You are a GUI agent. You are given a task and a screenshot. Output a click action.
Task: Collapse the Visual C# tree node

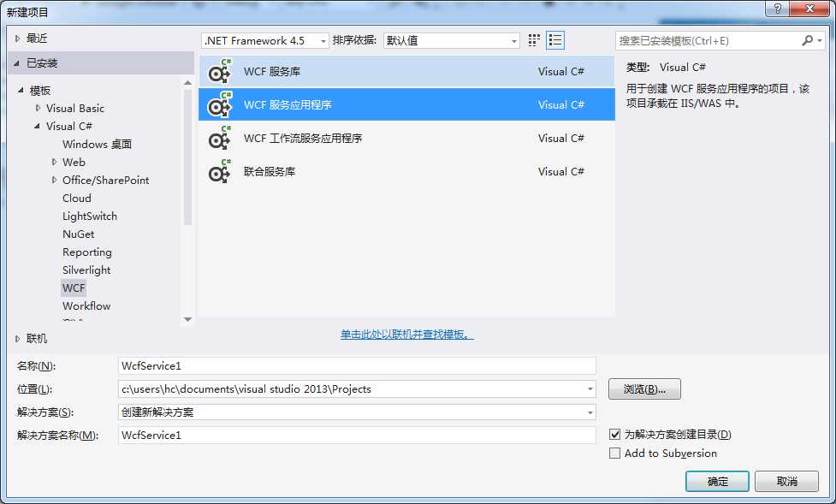(x=38, y=127)
